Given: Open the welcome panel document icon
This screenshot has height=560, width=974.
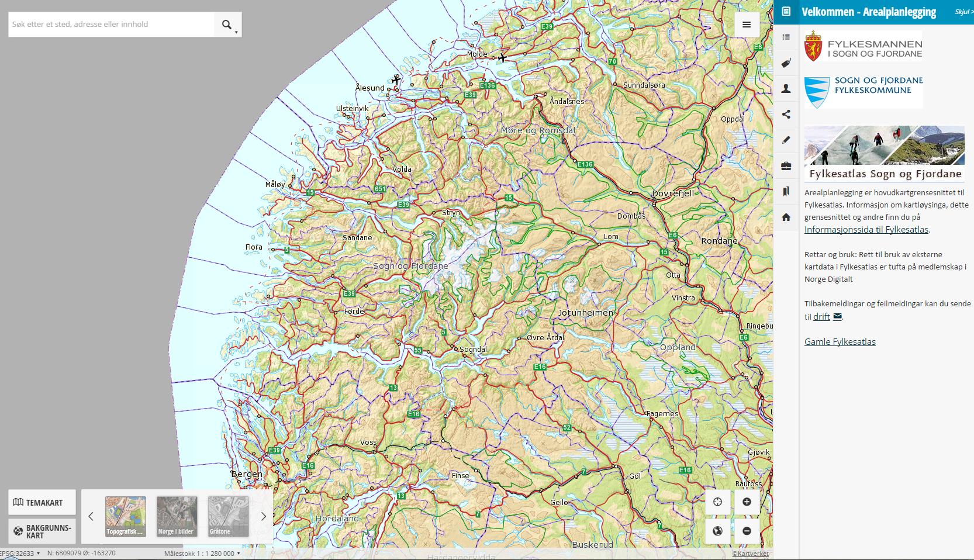Looking at the screenshot, I should coord(786,12).
